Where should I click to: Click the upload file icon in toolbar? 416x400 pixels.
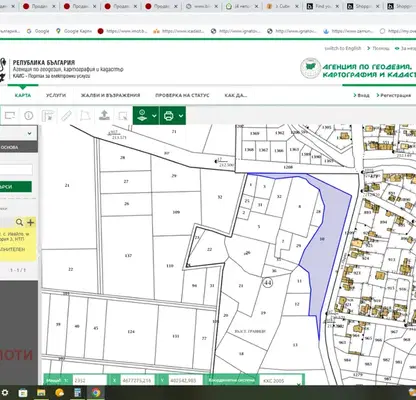(x=105, y=115)
